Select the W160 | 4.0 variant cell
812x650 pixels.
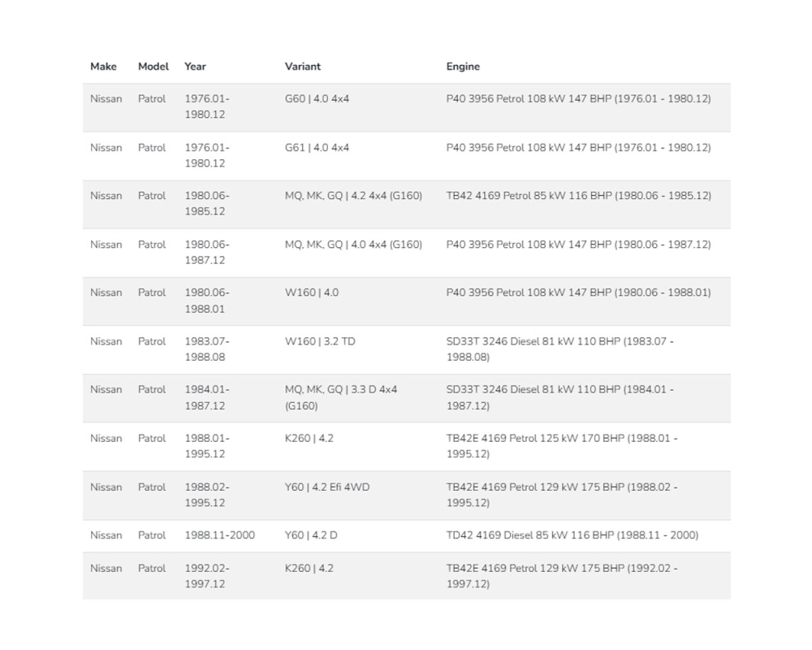tap(311, 292)
